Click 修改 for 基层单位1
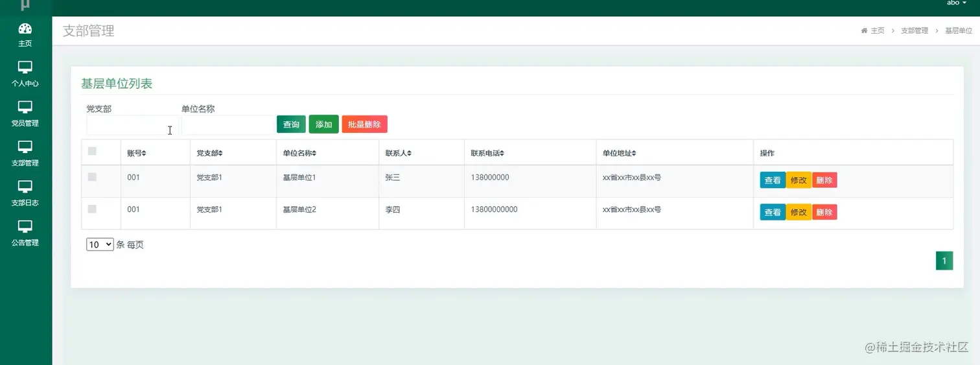 (x=799, y=180)
